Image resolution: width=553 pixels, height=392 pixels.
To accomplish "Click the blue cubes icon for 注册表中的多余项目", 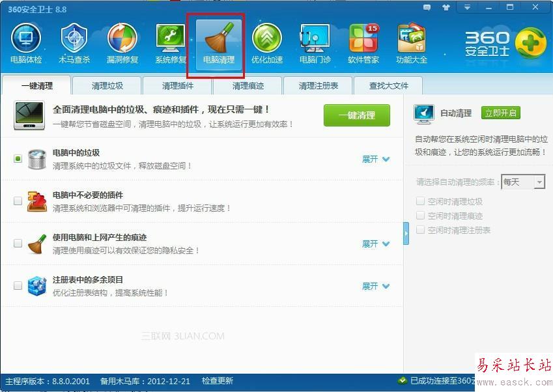I will point(37,286).
